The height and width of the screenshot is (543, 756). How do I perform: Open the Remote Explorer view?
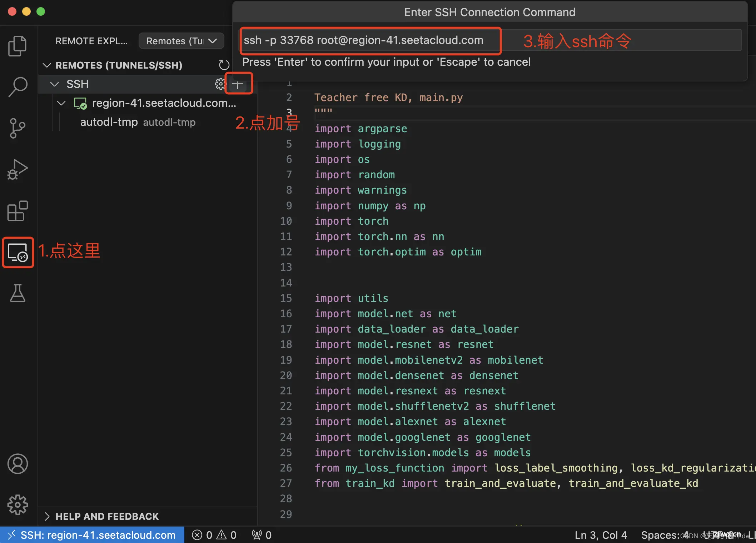tap(18, 252)
